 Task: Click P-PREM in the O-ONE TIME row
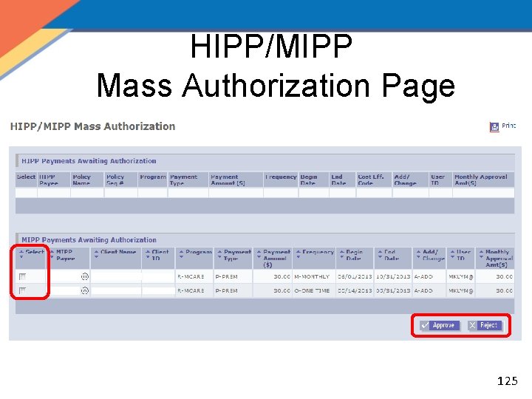226,291
